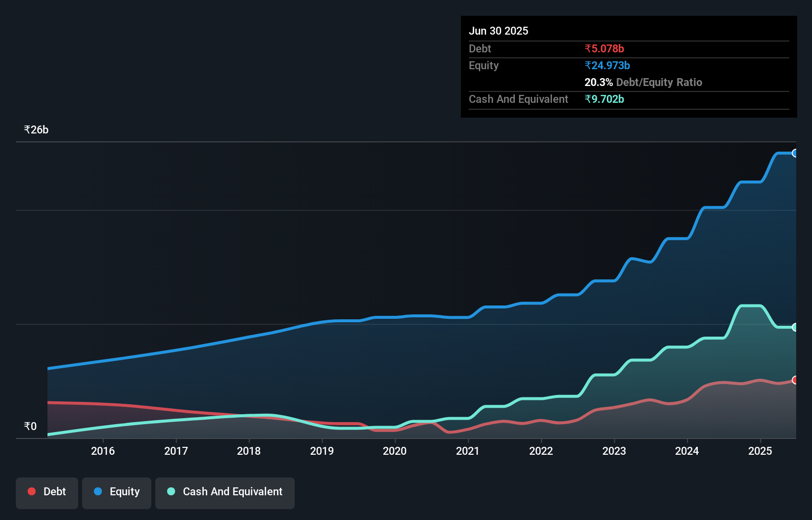This screenshot has width=812, height=520.
Task: Select the 2020 year label
Action: [x=395, y=451]
